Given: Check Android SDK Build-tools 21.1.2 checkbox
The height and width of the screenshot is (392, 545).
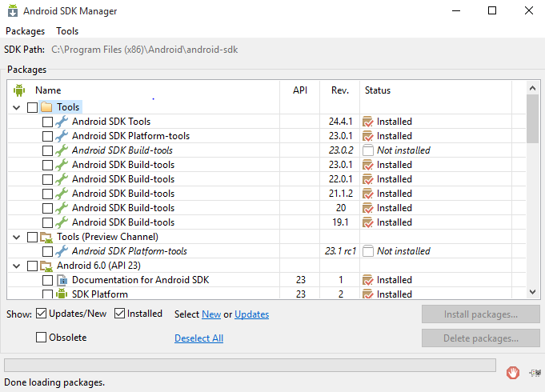Looking at the screenshot, I should click(47, 194).
